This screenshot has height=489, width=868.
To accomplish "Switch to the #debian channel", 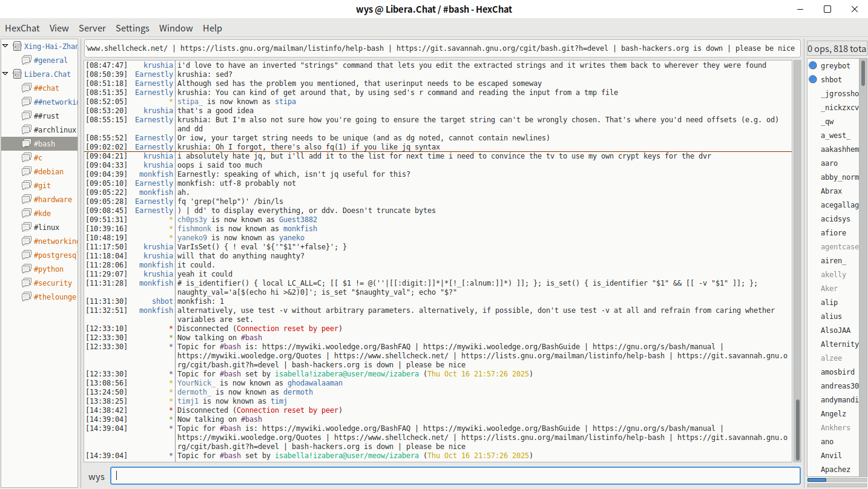I will tap(48, 171).
